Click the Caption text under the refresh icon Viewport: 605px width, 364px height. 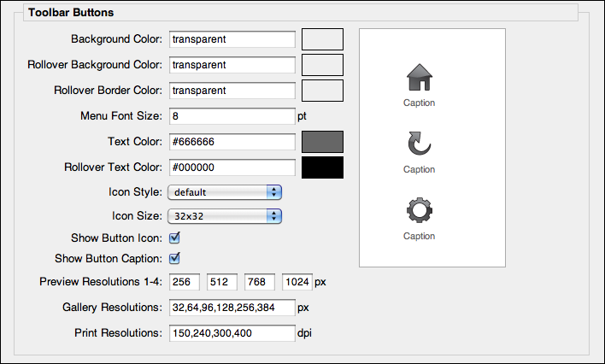click(419, 169)
